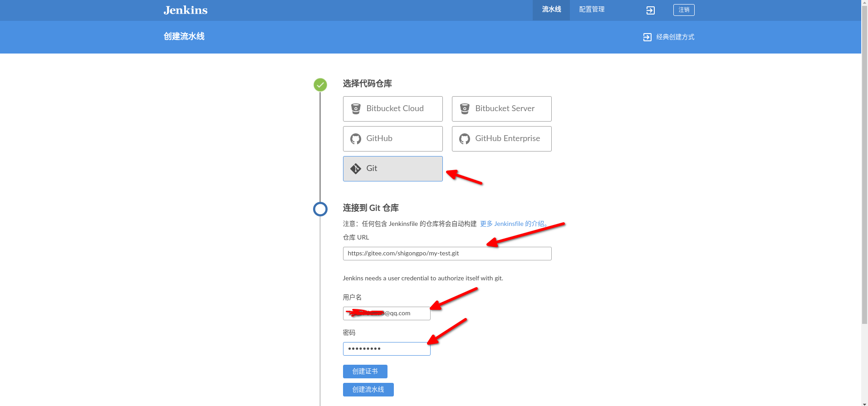Click the Git diamond logo icon
This screenshot has width=868, height=406.
point(356,169)
